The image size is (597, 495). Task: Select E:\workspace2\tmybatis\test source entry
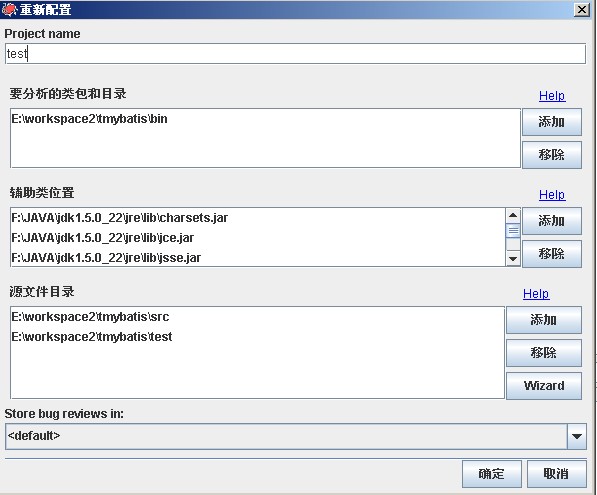tap(257, 337)
